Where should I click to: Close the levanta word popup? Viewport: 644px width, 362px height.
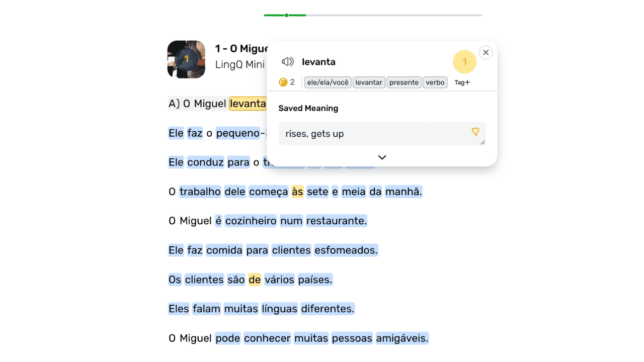click(486, 52)
